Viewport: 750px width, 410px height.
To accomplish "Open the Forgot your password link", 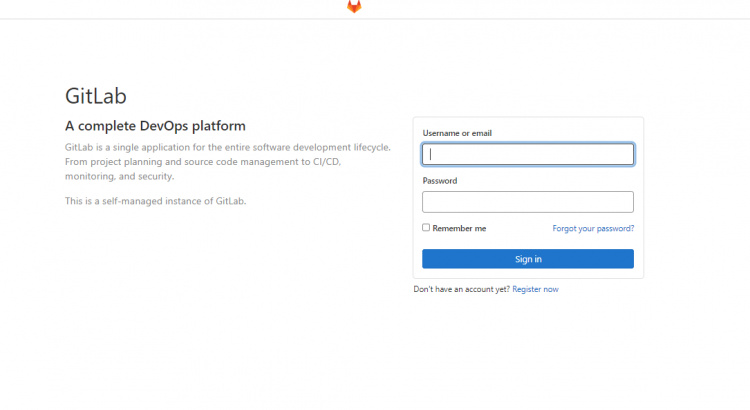I will [x=593, y=229].
